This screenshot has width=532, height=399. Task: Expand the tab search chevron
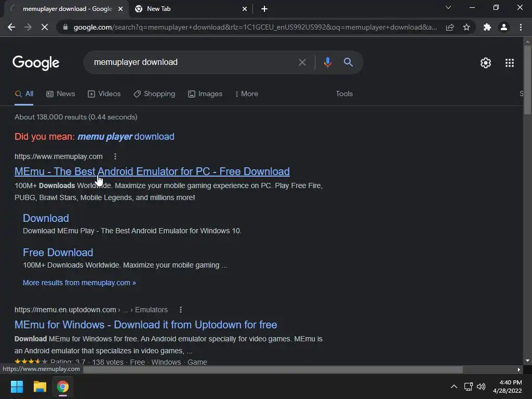click(448, 7)
